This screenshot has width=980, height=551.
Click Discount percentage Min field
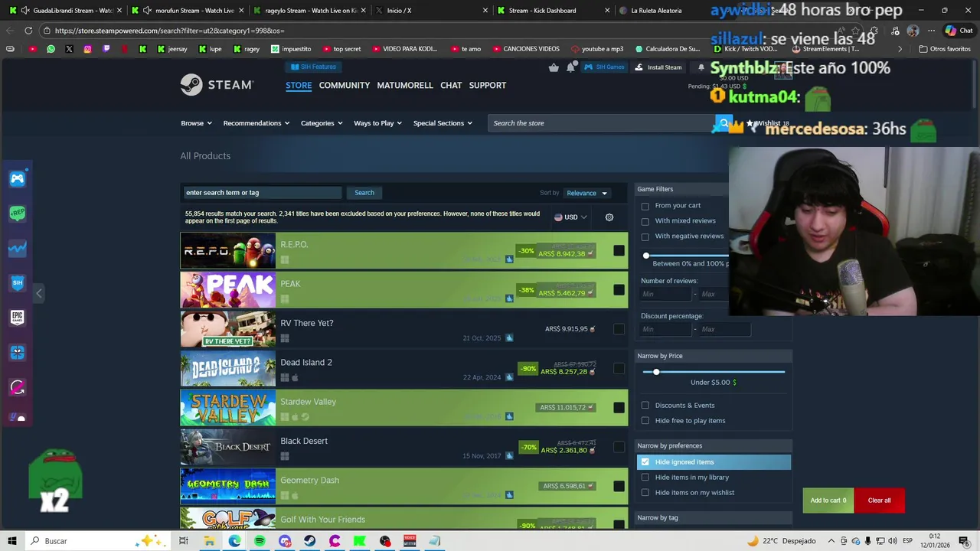point(666,329)
